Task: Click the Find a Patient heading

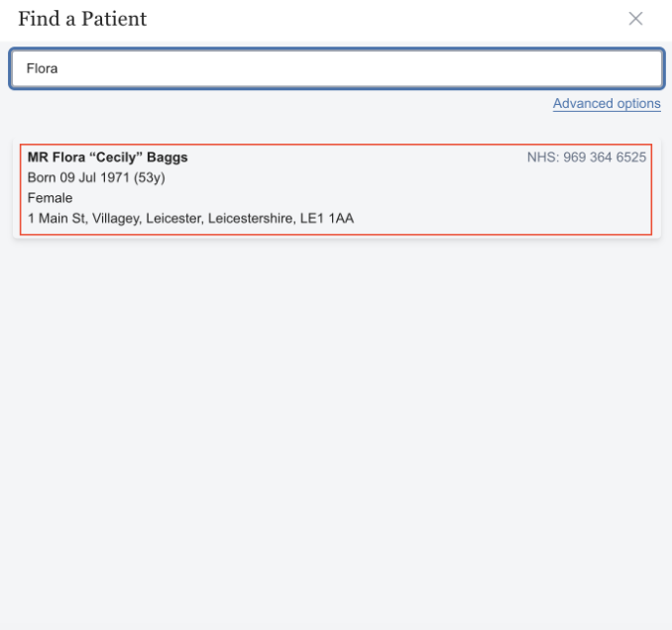Action: [x=82, y=19]
